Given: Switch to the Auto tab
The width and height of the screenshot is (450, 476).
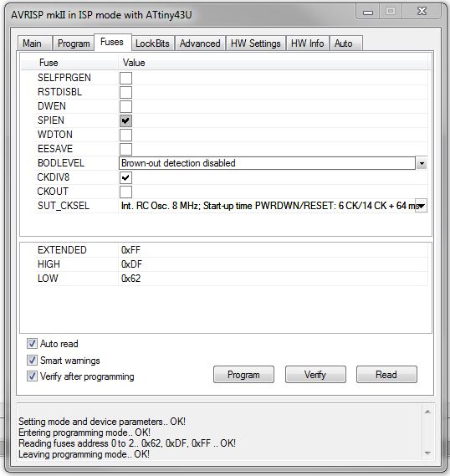Looking at the screenshot, I should 345,44.
